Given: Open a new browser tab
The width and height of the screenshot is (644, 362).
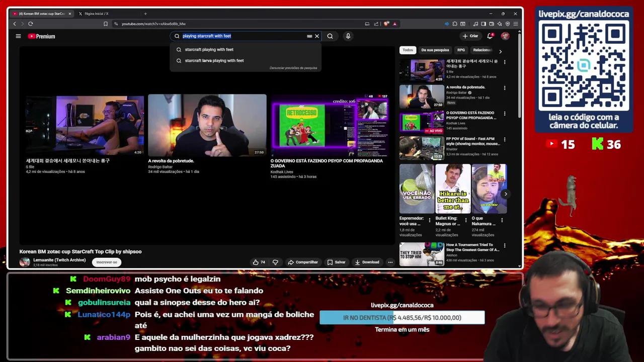Looking at the screenshot, I should (145, 14).
